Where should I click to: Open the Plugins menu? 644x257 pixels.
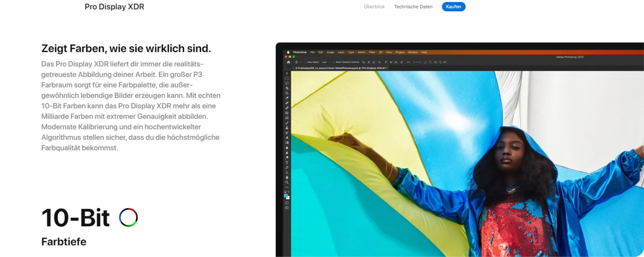coord(400,52)
